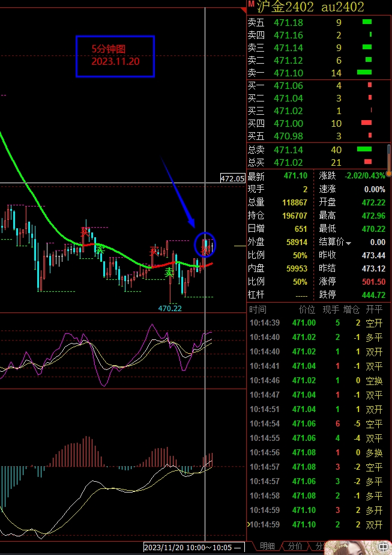Click the 买五 price 470.98
The width and height of the screenshot is (392, 555).
(288, 136)
